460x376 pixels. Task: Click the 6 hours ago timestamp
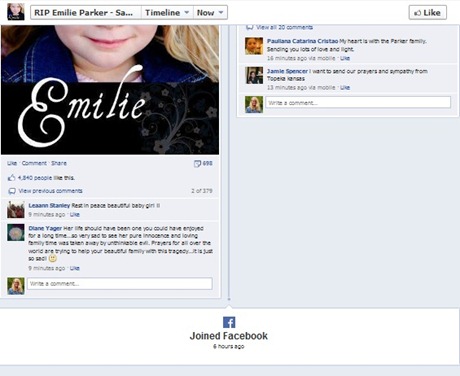[x=229, y=346]
